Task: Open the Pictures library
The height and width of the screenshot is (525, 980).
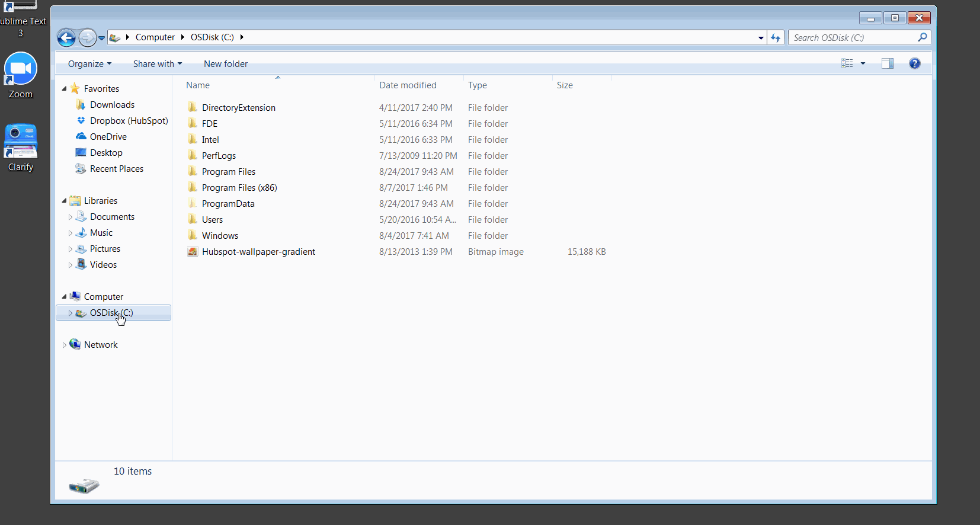Action: tap(105, 249)
